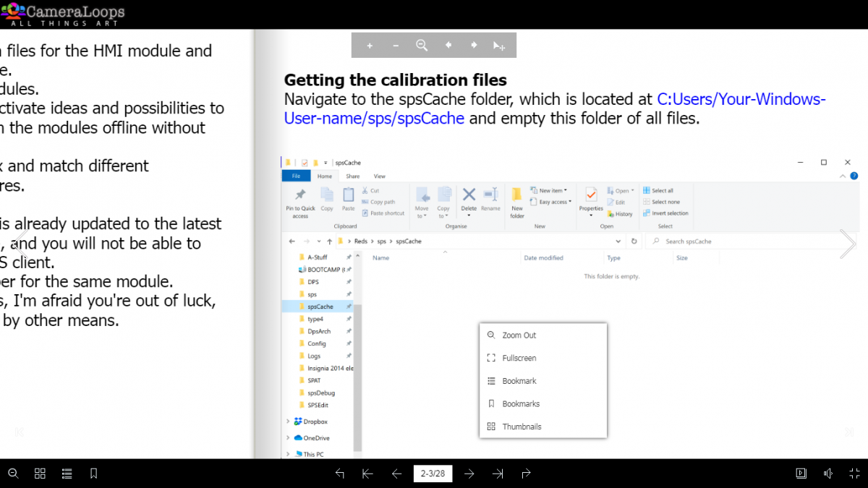
Task: Jump to the last page in bottom bar
Action: [498, 474]
